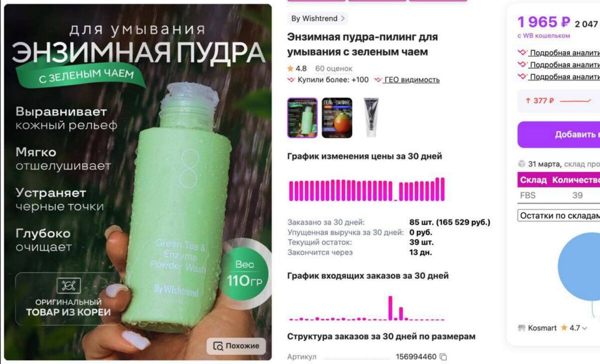Click first "Подробная аналитика" chart icon
The image size is (600, 364).
point(522,52)
